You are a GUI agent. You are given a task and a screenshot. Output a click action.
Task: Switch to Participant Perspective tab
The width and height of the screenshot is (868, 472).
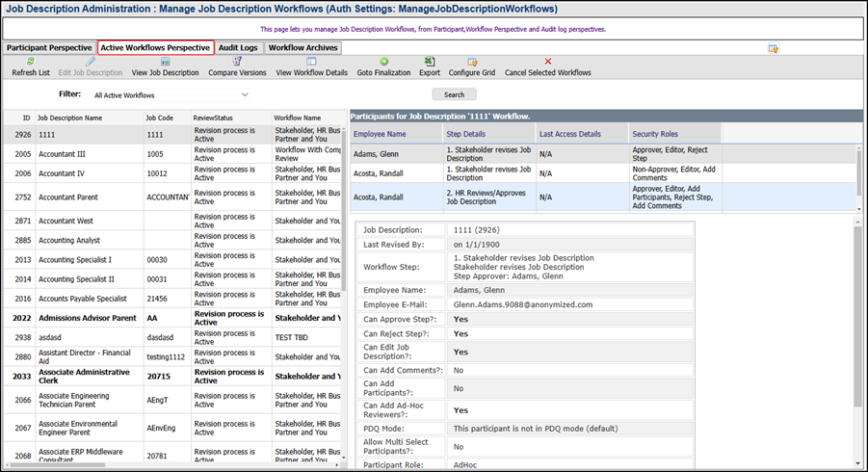(x=49, y=47)
